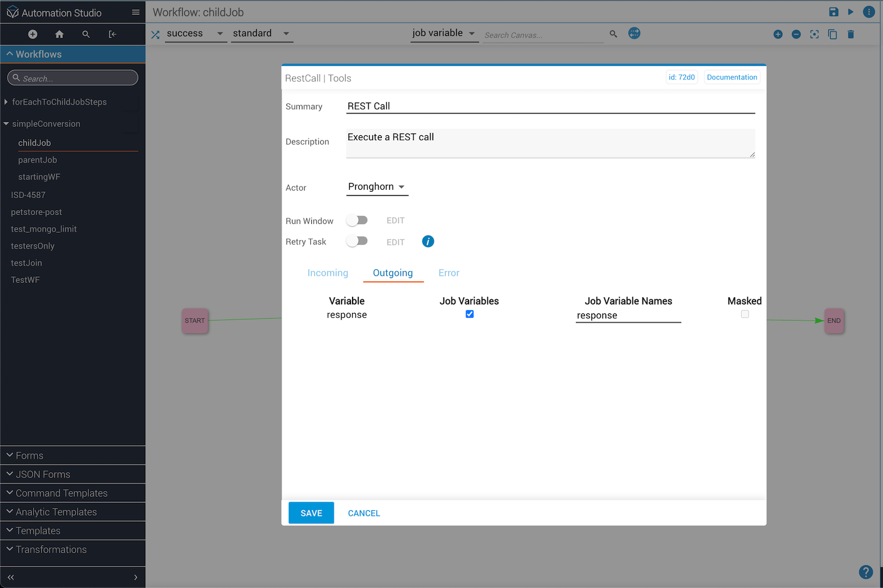Screen dimensions: 883x588
Task: Open the success transition dropdown
Action: coord(195,34)
